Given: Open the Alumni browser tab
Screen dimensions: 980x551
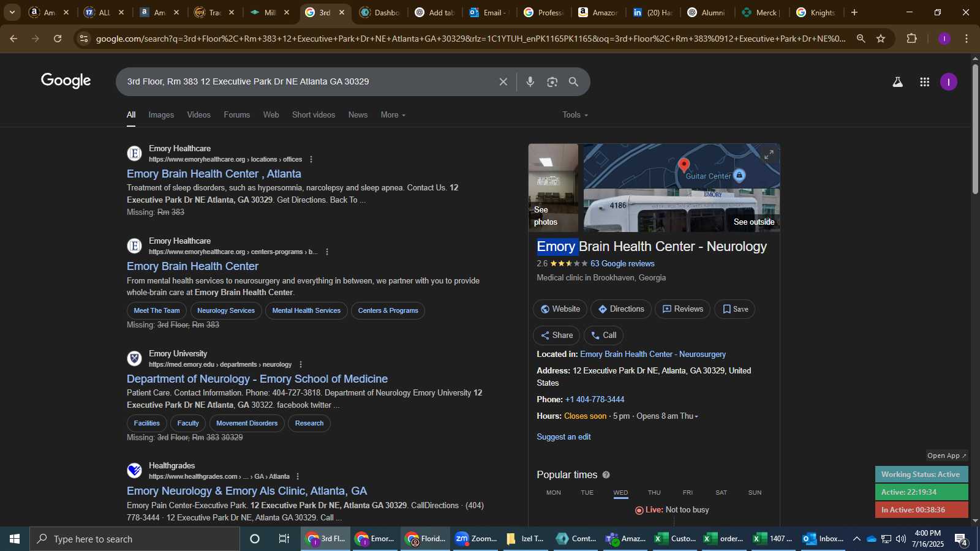Looking at the screenshot, I should (706, 12).
